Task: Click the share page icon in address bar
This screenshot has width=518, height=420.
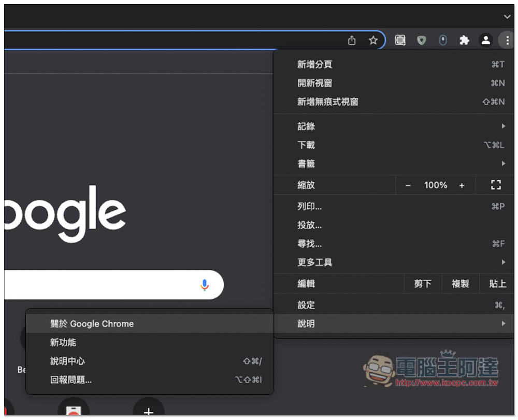Action: [x=352, y=40]
